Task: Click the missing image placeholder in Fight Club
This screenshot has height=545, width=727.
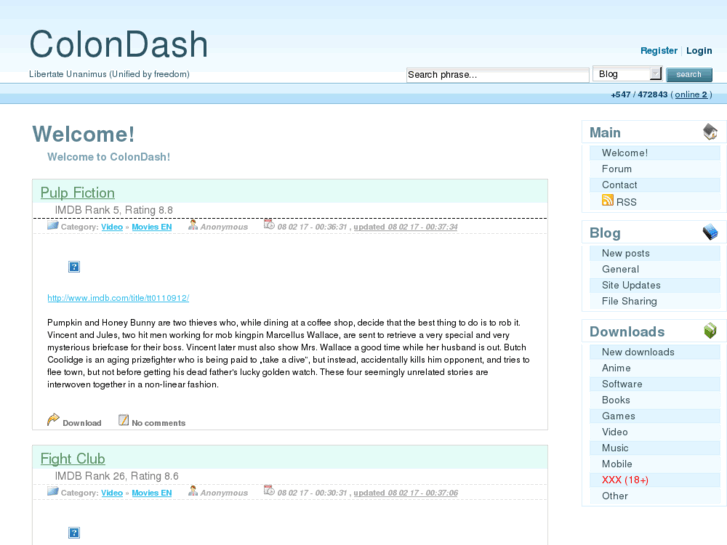Action: coord(74,532)
